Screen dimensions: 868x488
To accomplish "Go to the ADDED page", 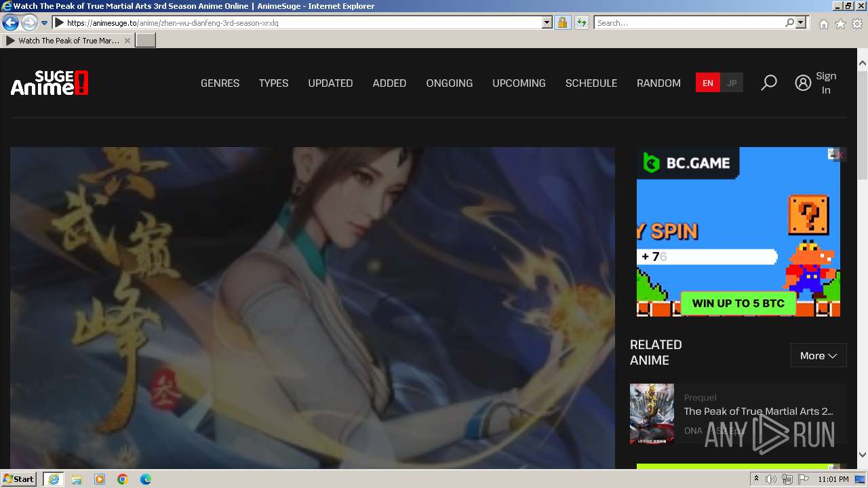I will (x=389, y=83).
